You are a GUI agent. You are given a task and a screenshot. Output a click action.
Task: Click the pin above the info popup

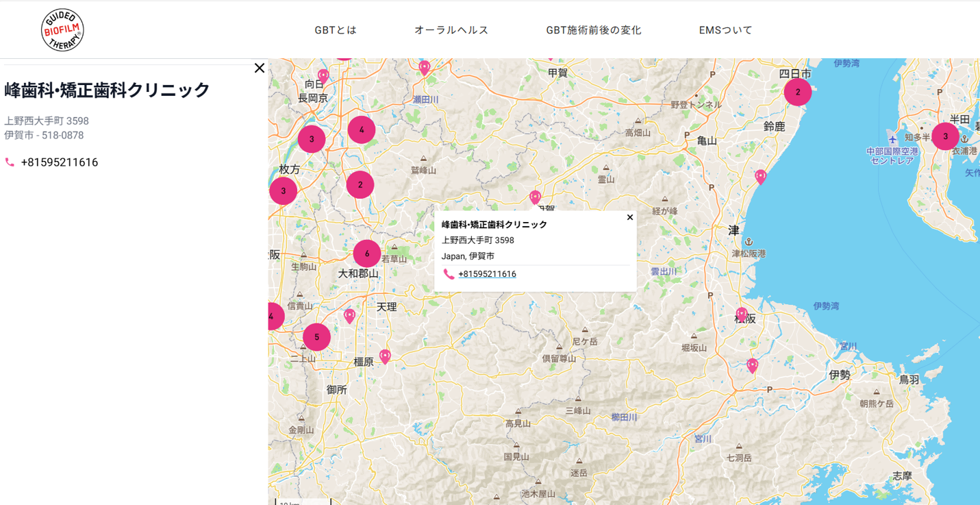click(535, 197)
